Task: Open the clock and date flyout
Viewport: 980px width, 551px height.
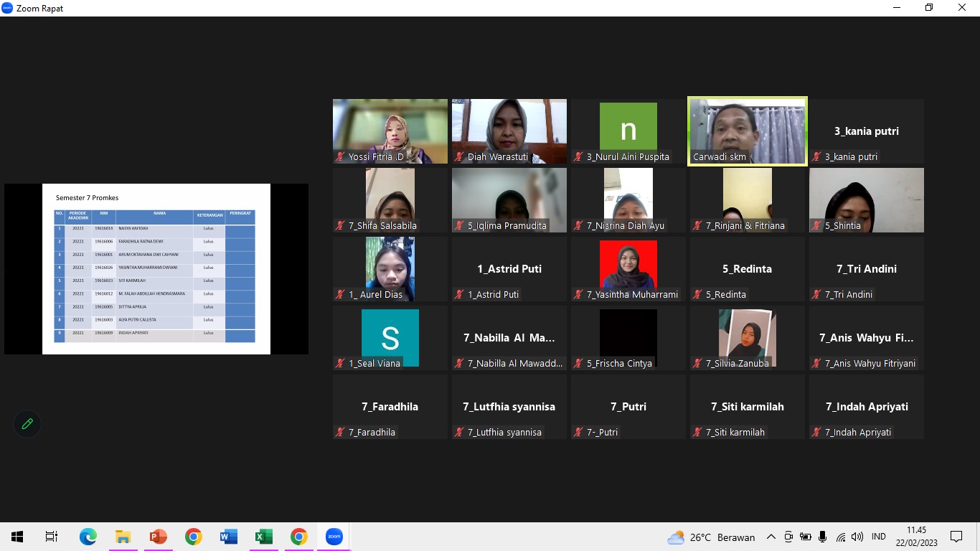Action: (915, 537)
